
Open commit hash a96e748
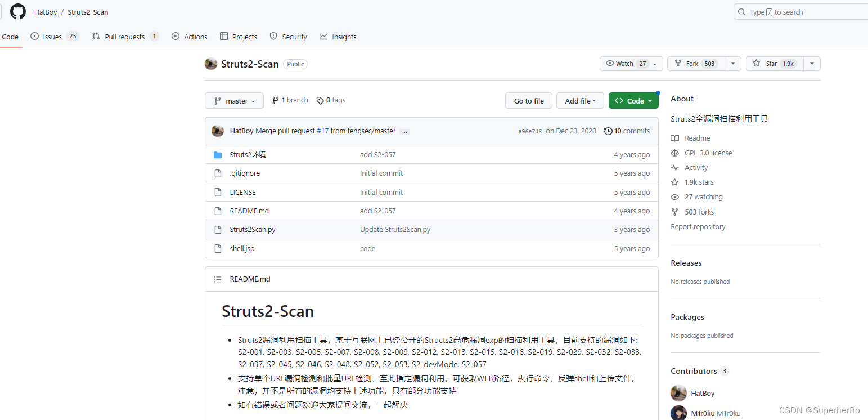530,131
